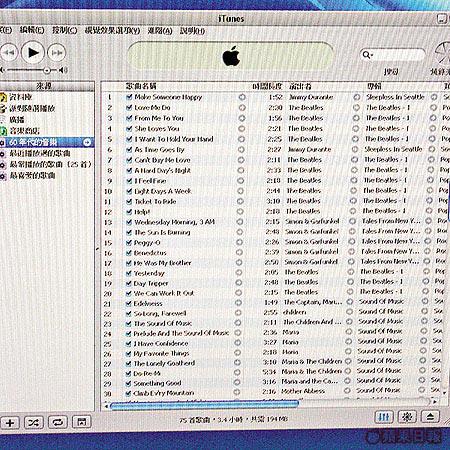Uncheck Something Good checkbox
The height and width of the screenshot is (450, 450).
pos(128,383)
